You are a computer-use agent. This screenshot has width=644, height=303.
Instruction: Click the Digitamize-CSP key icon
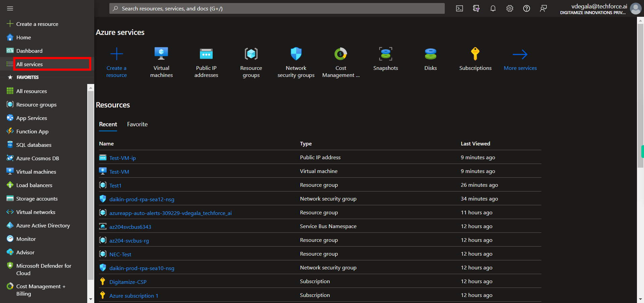pyautogui.click(x=103, y=282)
